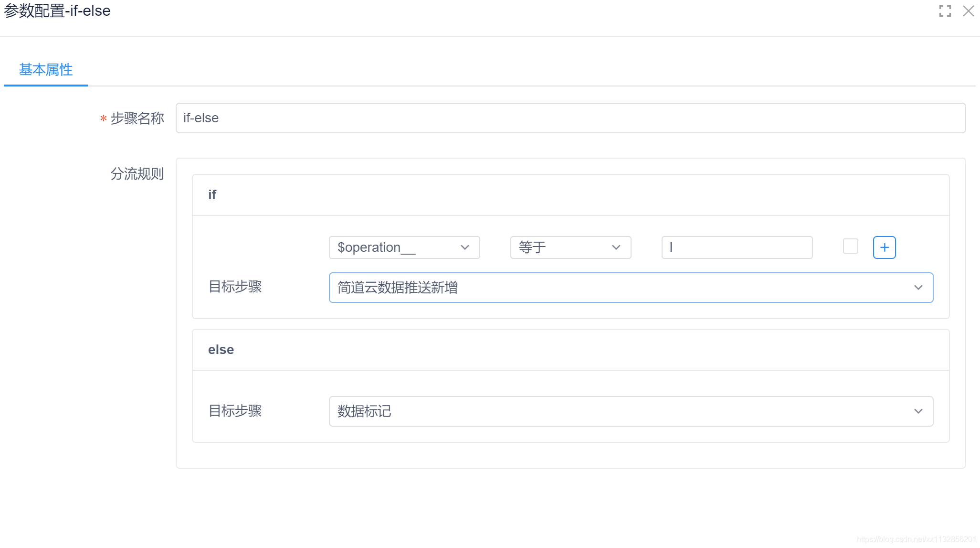This screenshot has height=548, width=980.
Task: Click the chevron next to 等于
Action: tap(616, 247)
